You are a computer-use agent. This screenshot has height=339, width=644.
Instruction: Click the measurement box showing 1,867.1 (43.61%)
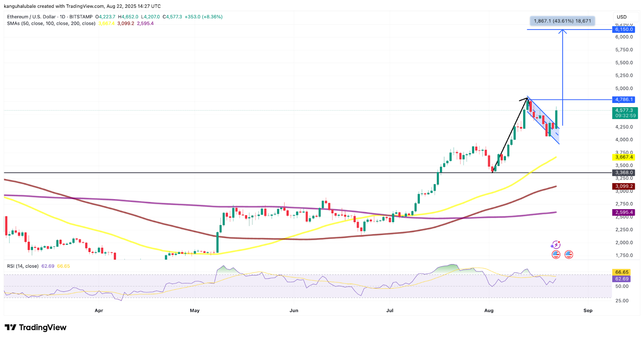point(562,21)
